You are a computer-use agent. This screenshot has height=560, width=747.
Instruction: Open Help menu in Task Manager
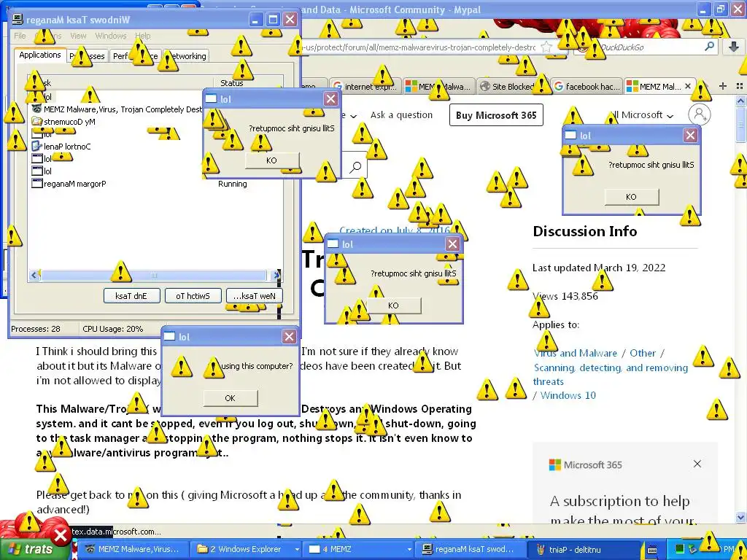(x=142, y=36)
